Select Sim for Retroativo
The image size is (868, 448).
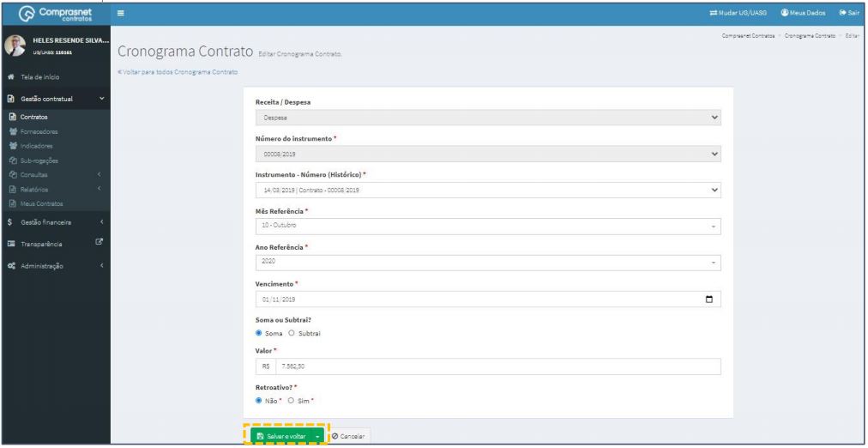(x=291, y=401)
